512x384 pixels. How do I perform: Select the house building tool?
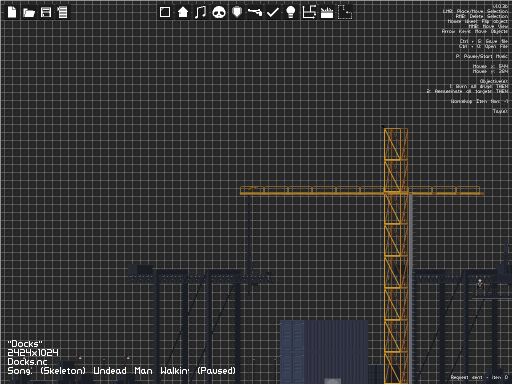[x=183, y=12]
